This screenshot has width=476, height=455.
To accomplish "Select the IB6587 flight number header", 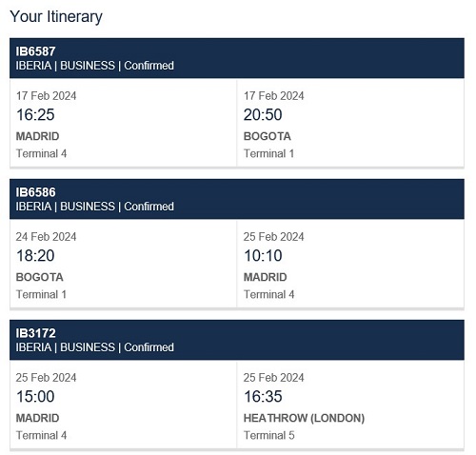I will coord(35,51).
